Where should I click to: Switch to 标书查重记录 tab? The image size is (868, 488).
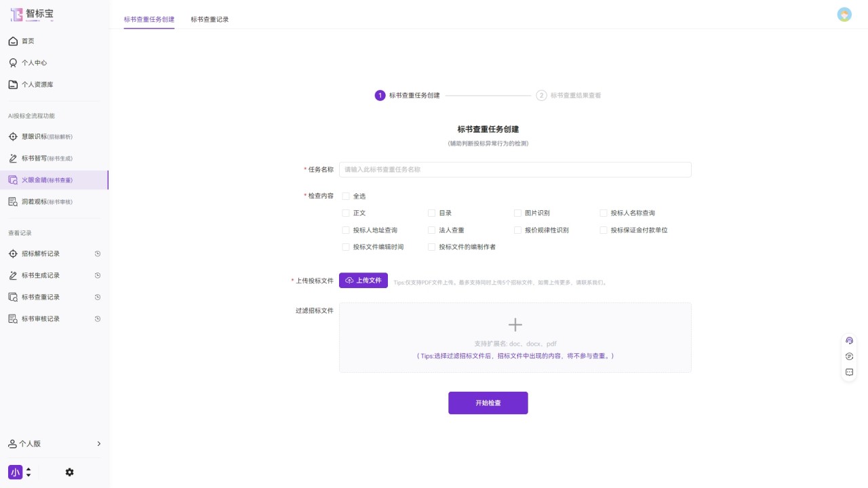[x=210, y=20]
